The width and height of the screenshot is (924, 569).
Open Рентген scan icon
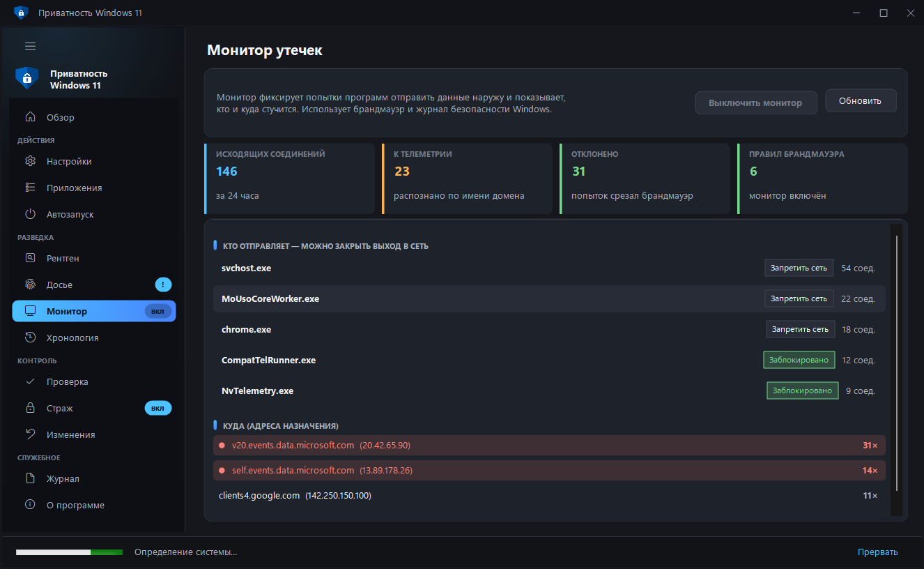[x=30, y=258]
